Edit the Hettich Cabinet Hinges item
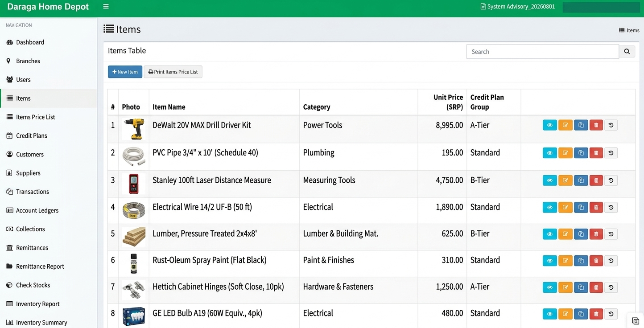644x328 pixels. coord(565,287)
